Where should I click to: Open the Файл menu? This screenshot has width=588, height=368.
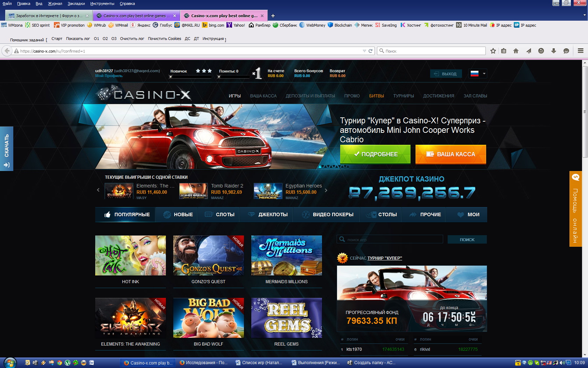tap(7, 4)
